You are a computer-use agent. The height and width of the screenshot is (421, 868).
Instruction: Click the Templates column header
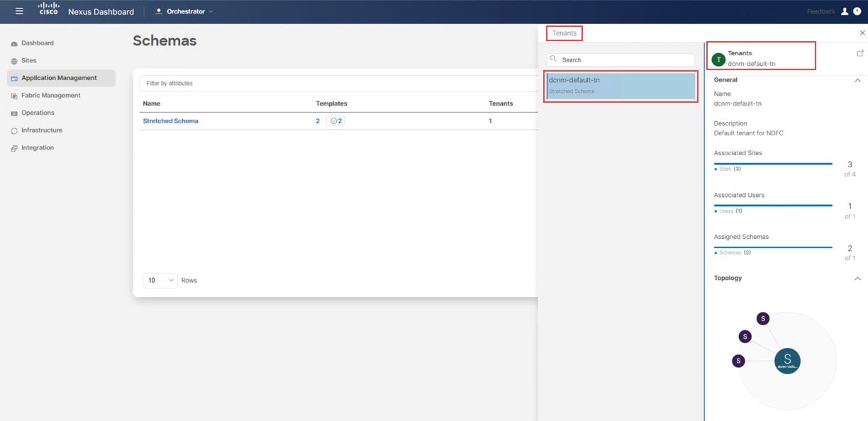point(331,103)
